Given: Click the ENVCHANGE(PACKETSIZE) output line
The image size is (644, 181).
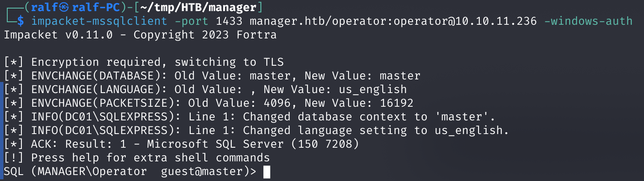Looking at the screenshot, I should pyautogui.click(x=209, y=103).
